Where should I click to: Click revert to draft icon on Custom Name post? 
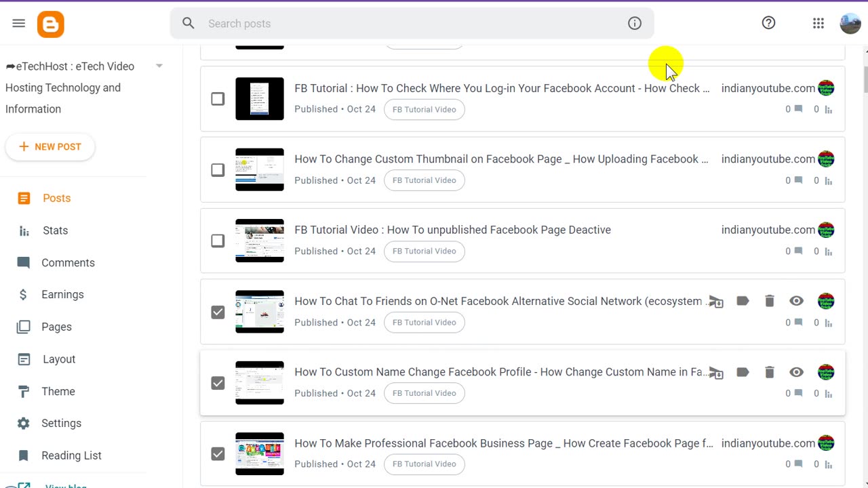(x=716, y=372)
